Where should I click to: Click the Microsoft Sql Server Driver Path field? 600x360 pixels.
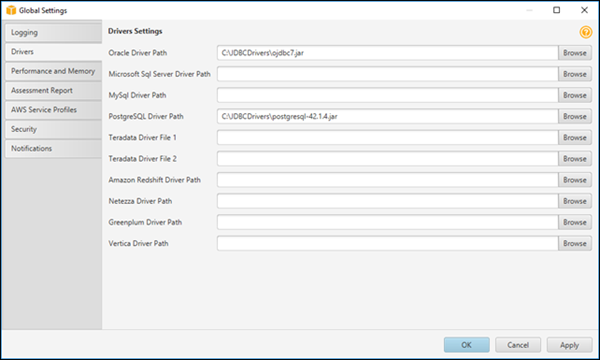click(388, 74)
